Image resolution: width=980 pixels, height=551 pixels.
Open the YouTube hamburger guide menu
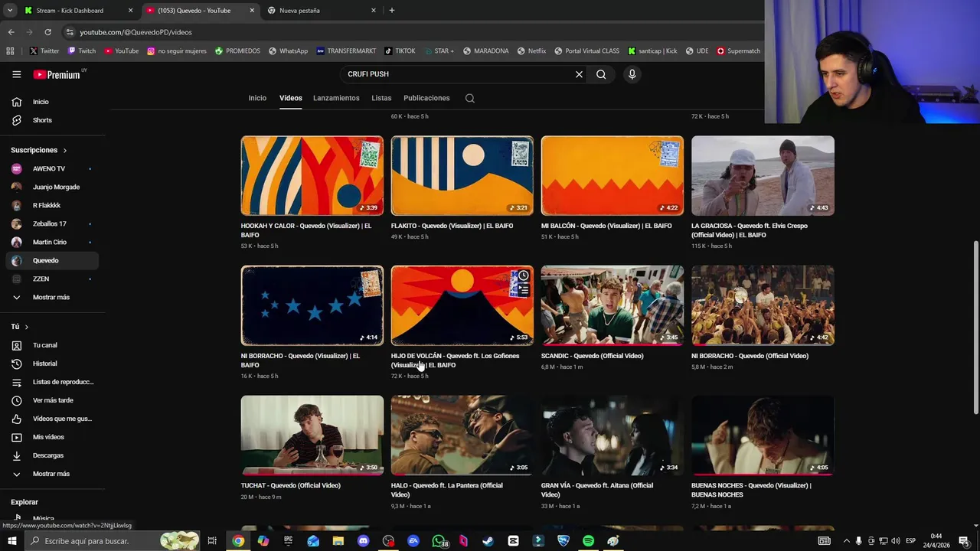[x=16, y=74]
